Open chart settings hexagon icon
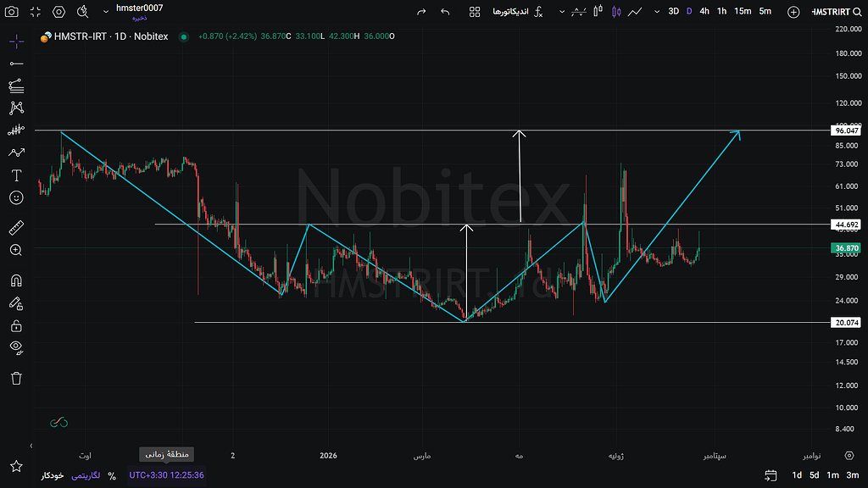The width and height of the screenshot is (868, 488). point(58,12)
